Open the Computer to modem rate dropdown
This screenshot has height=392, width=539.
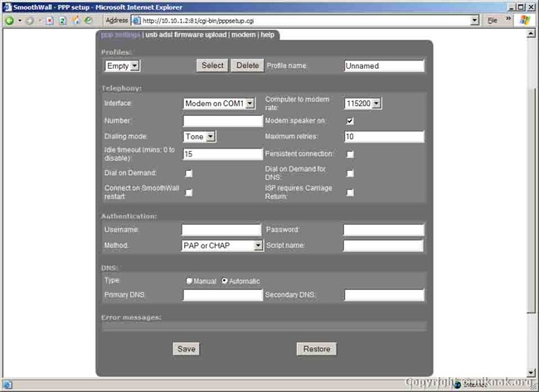click(362, 103)
